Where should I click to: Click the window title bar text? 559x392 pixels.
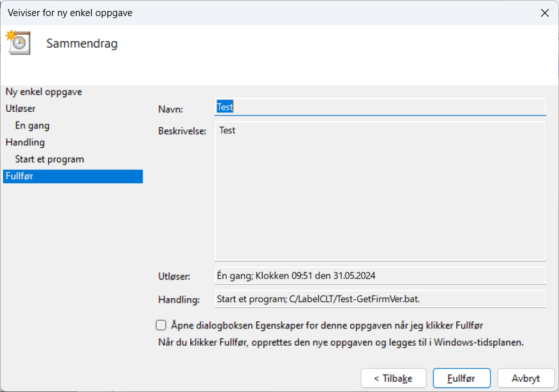click(x=70, y=13)
